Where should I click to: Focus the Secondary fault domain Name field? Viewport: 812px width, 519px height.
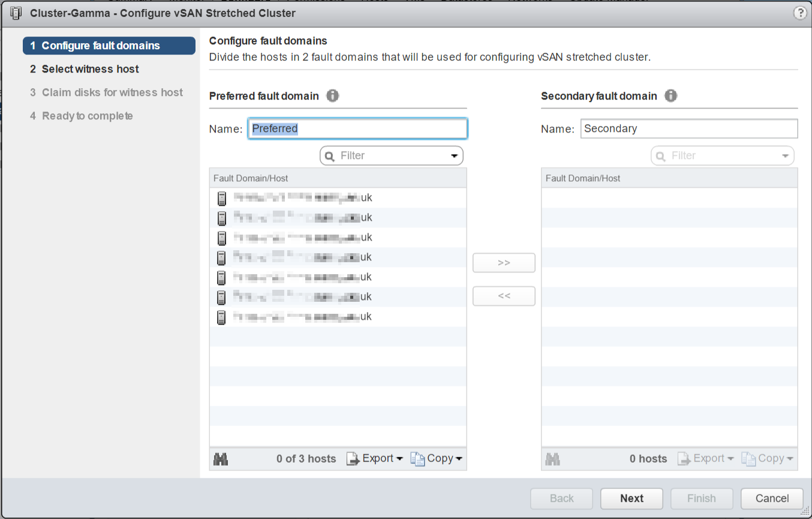689,128
